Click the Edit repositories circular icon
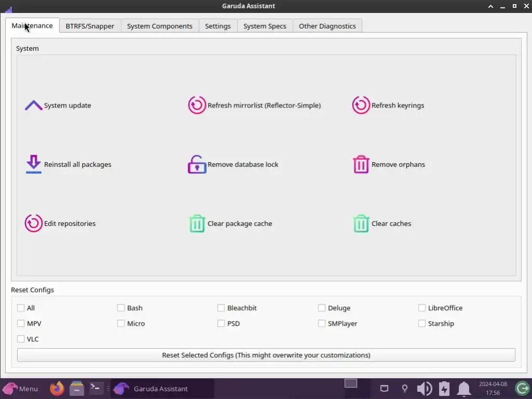The height and width of the screenshot is (399, 532). pos(34,223)
